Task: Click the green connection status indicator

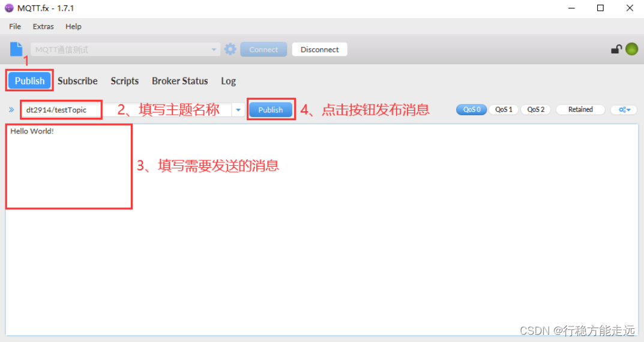Action: pyautogui.click(x=631, y=49)
